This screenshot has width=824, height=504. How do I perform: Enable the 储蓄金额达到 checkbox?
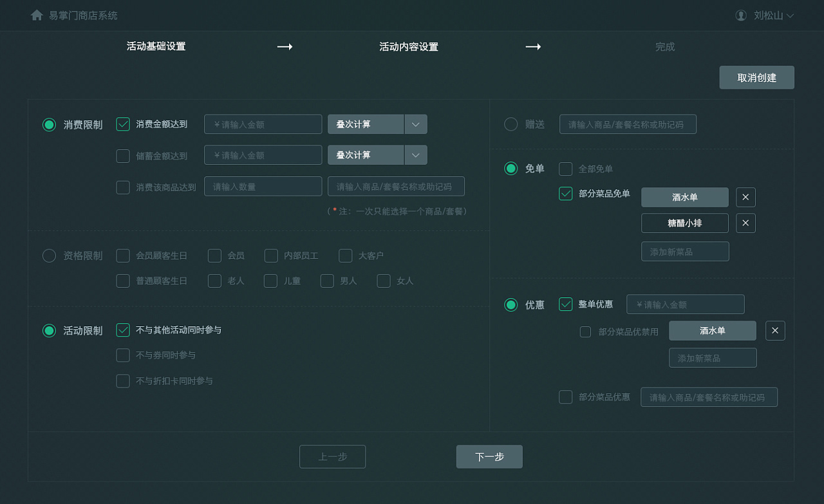[x=123, y=155]
